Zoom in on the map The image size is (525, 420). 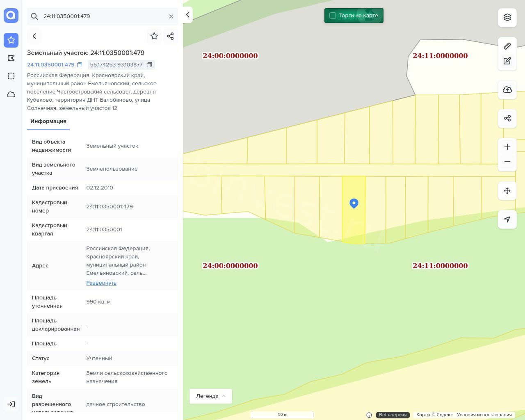[x=507, y=147]
